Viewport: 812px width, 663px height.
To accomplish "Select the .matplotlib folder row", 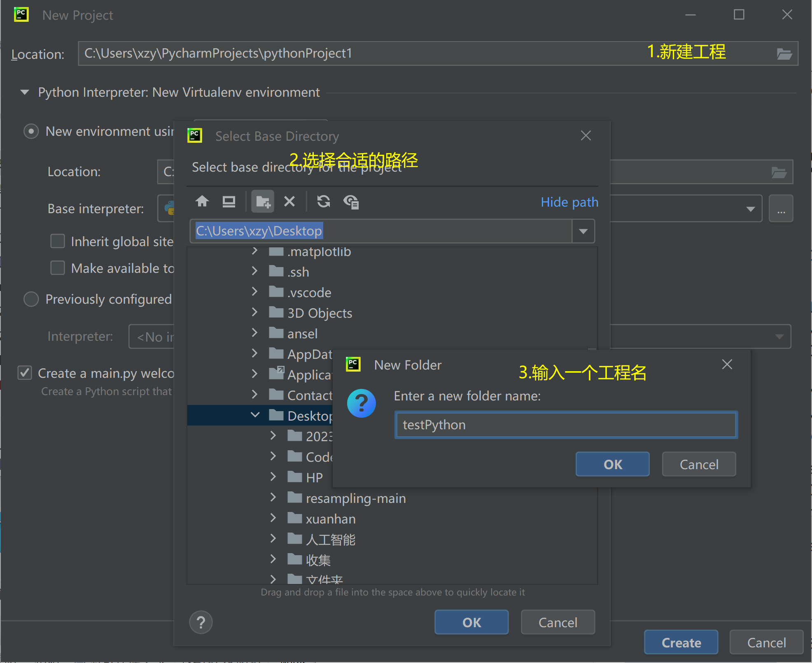I will click(392, 251).
